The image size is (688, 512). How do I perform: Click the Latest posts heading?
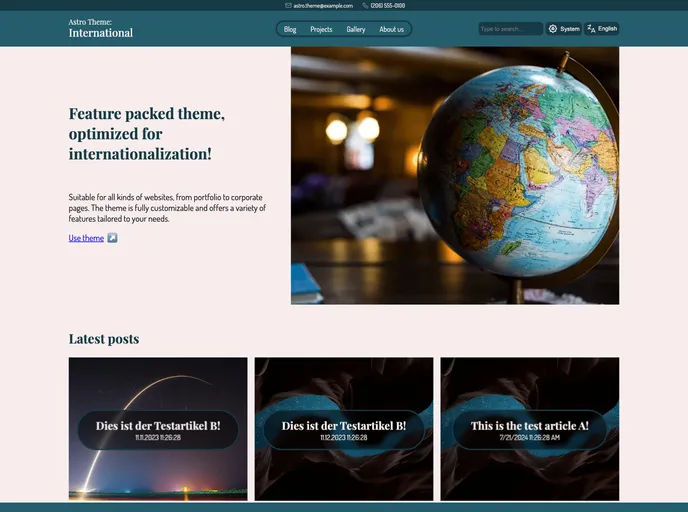tap(104, 339)
